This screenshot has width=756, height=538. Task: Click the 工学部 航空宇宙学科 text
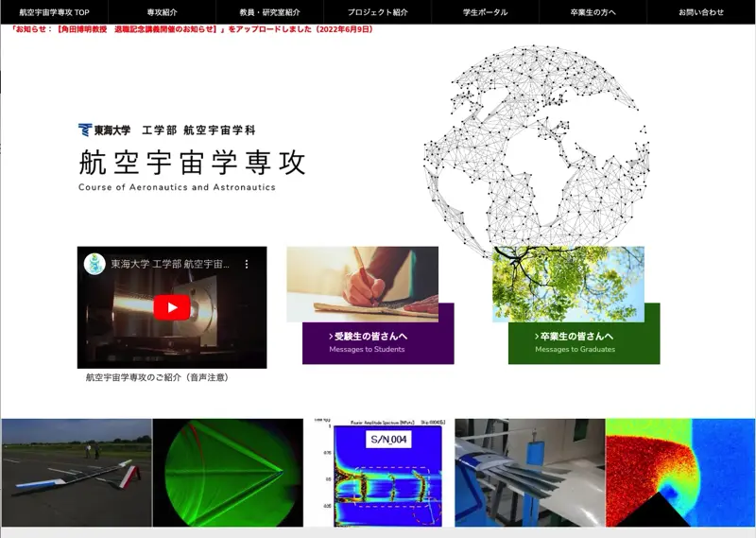[198, 130]
